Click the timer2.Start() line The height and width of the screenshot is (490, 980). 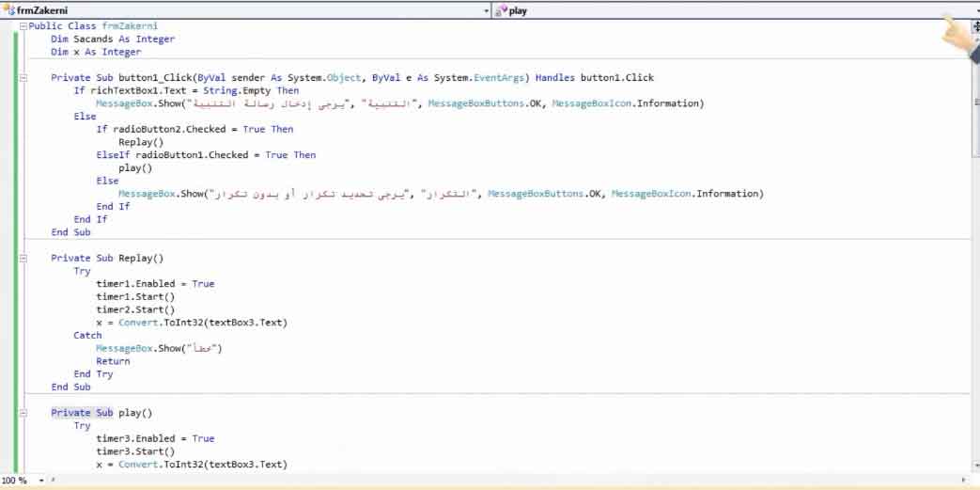tap(135, 309)
